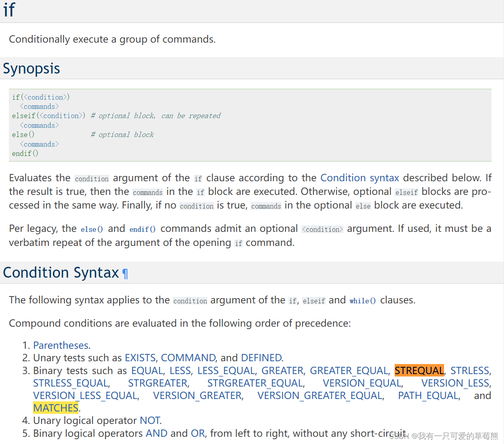
Task: Follow the EXISTS unary test link
Action: pyautogui.click(x=140, y=358)
